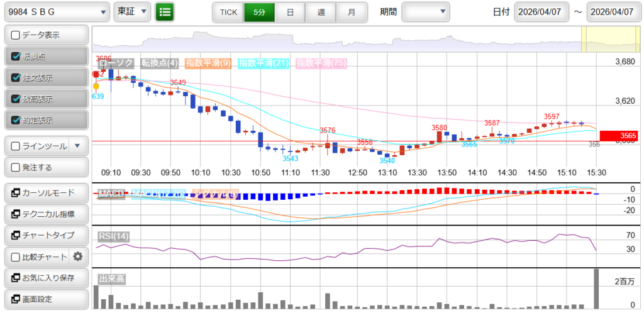
Task: Click the 3565 current price marker
Action: [x=619, y=136]
